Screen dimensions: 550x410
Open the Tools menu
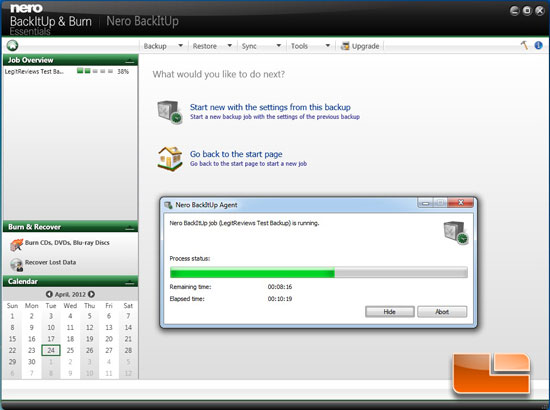(299, 46)
